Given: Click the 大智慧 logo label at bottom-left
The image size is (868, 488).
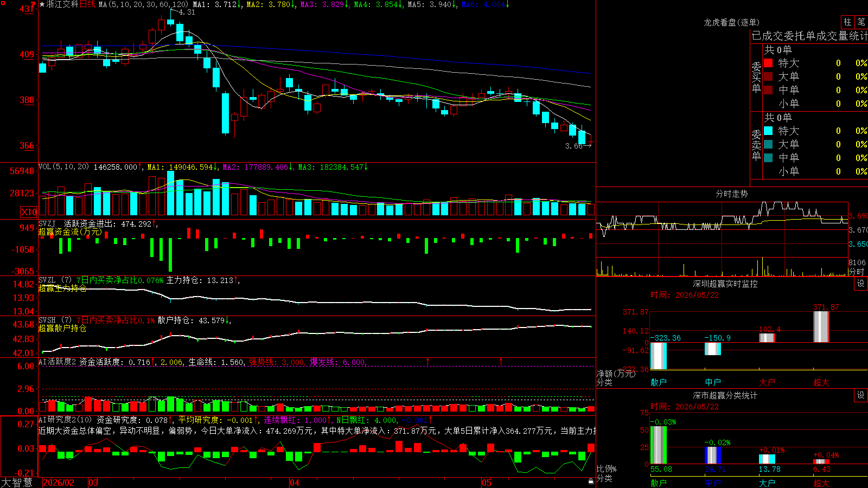Looking at the screenshot, I should click(x=17, y=483).
